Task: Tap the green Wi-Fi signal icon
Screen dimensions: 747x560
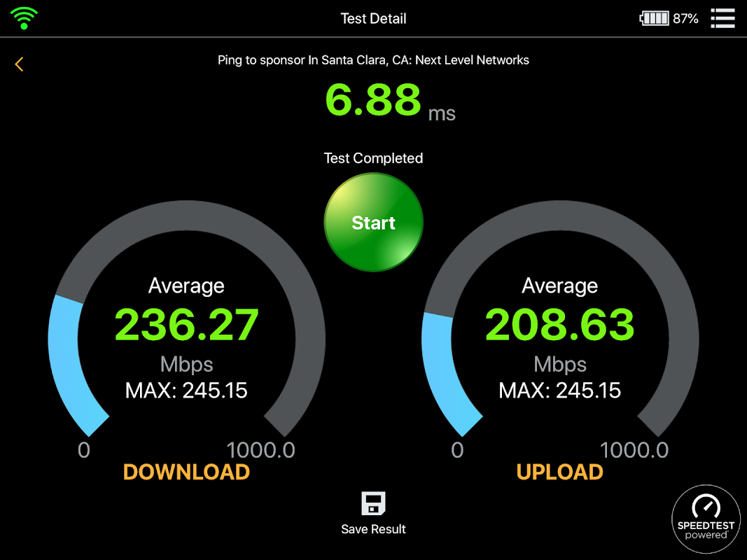Action: click(24, 18)
